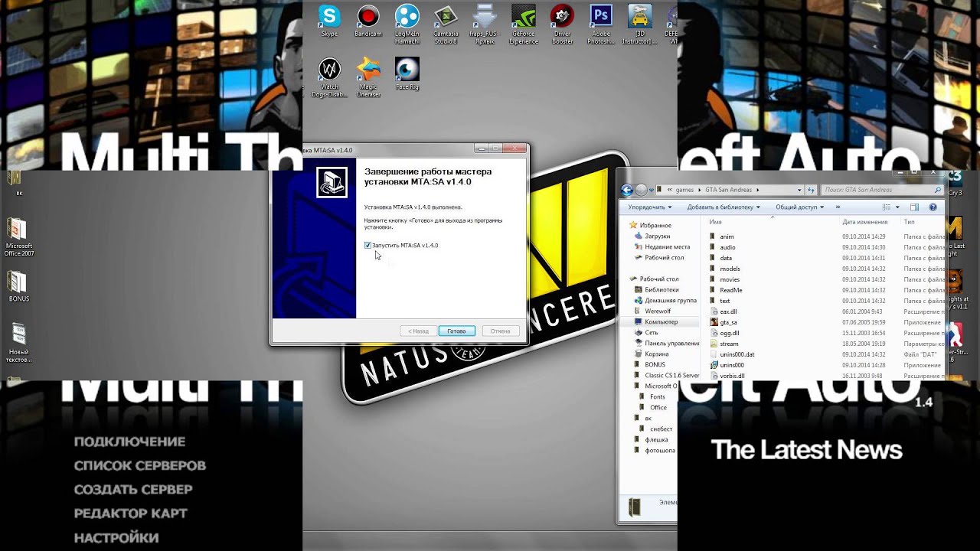This screenshot has width=980, height=551.
Task: Open the Упорядочить dropdown menu
Action: click(x=649, y=207)
